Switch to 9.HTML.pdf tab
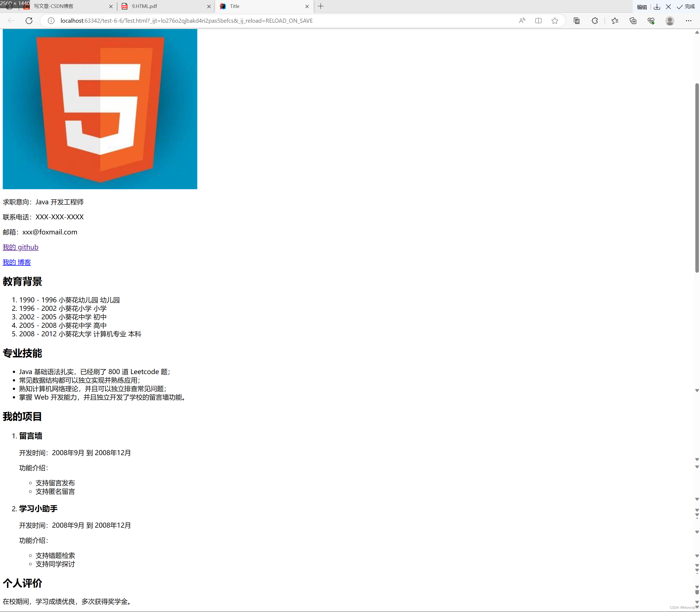The image size is (700, 612). coord(166,6)
